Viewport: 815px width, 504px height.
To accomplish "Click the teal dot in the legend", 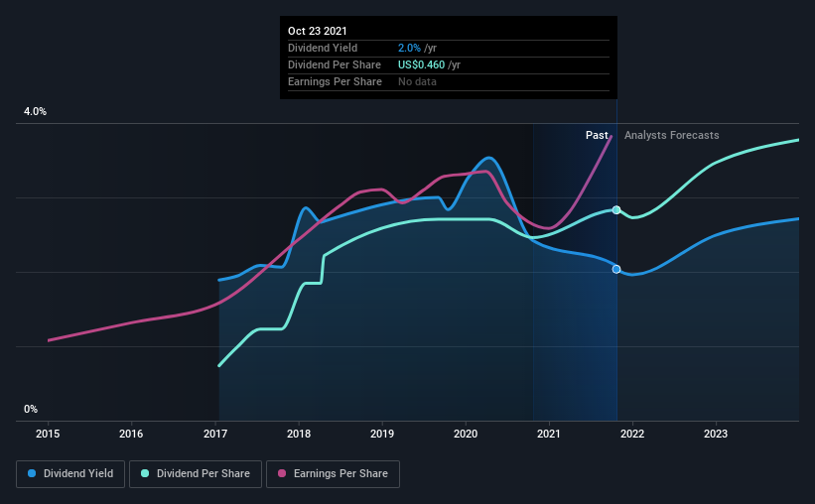I will click(x=147, y=474).
